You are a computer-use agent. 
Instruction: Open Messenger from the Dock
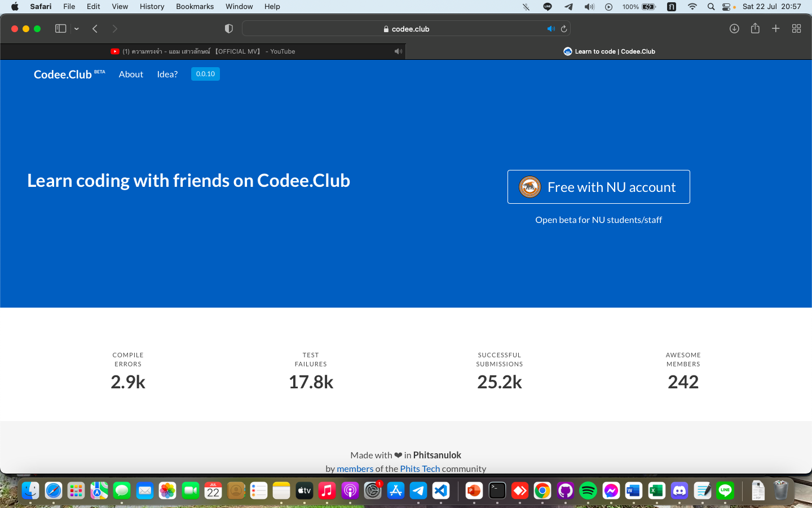tap(611, 491)
